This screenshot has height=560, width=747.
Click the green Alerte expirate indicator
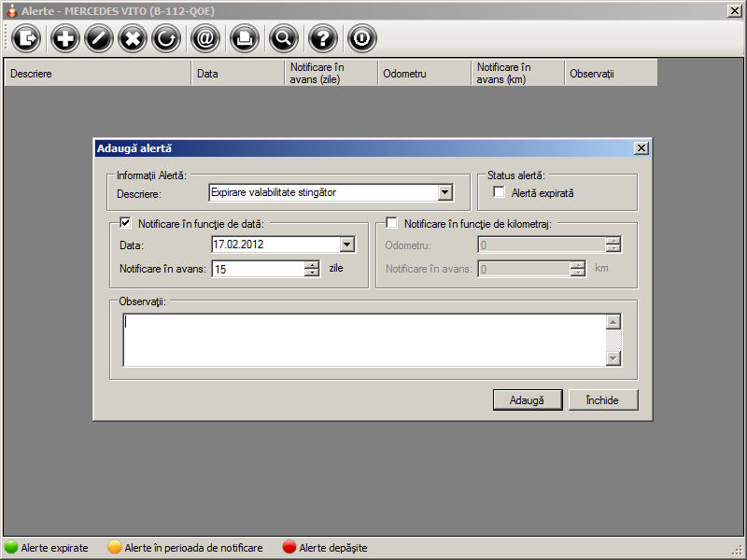10,547
